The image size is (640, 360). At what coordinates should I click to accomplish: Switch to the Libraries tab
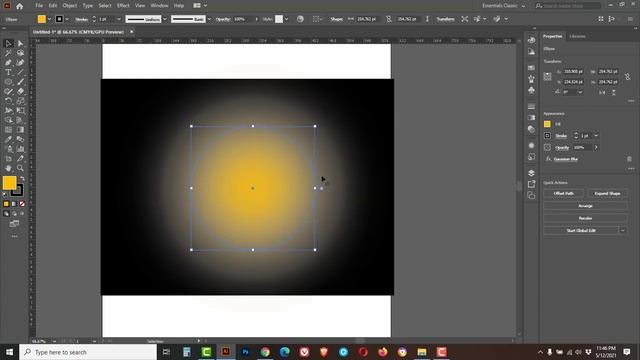577,36
